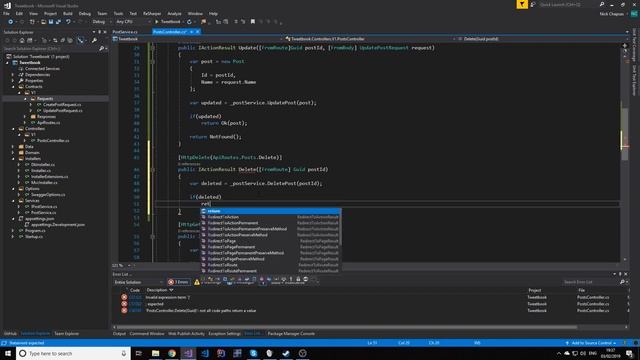Collapse the Update method outlining in editor
The height and width of the screenshot is (360, 640).
153,48
